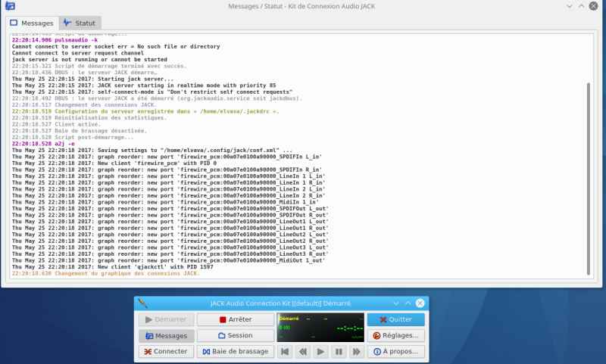Click the Démarrer button
Screen dimensions: 606x364
(x=166, y=319)
